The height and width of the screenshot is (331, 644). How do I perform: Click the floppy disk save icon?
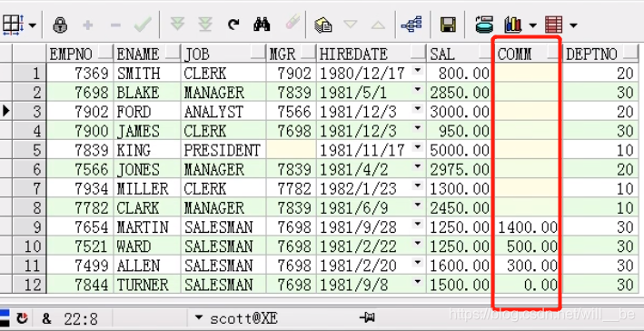(448, 25)
